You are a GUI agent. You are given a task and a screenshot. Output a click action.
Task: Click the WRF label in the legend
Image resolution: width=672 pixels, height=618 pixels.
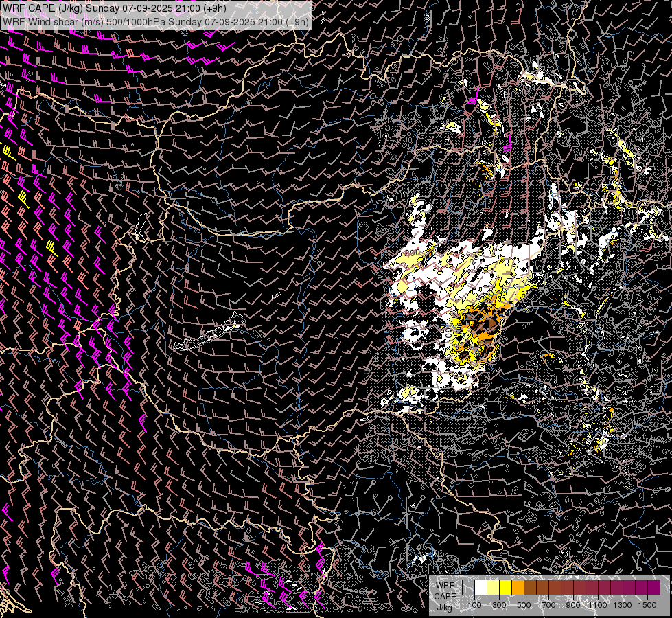click(x=445, y=586)
